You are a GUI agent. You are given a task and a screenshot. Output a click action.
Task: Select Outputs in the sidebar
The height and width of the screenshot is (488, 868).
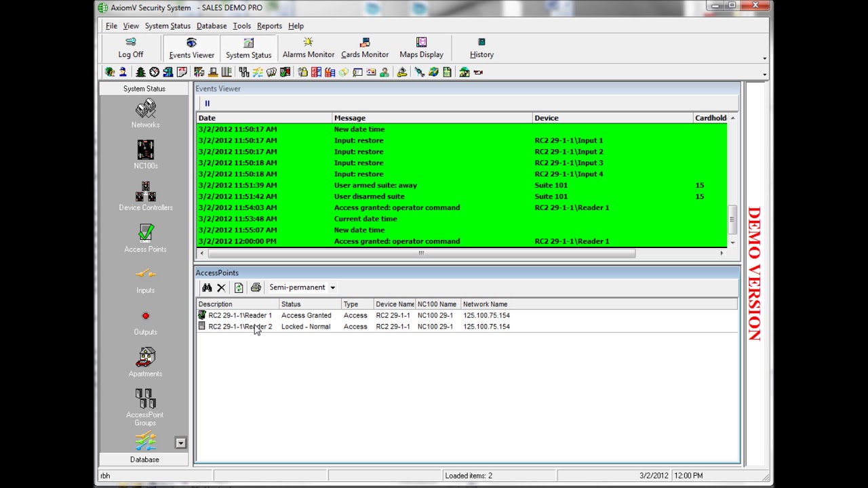[145, 321]
